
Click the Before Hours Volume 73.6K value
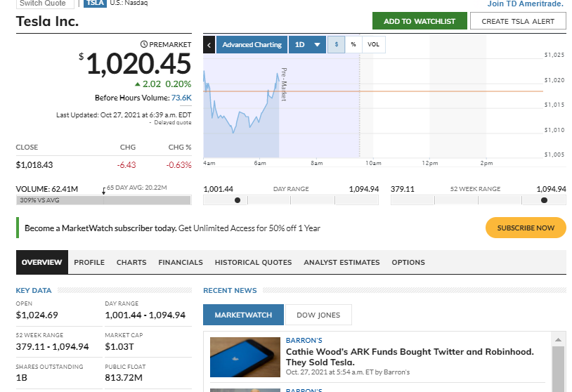(181, 98)
